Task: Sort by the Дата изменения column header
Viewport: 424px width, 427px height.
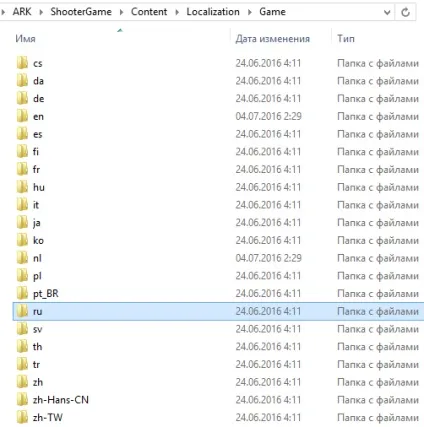Action: (x=273, y=39)
